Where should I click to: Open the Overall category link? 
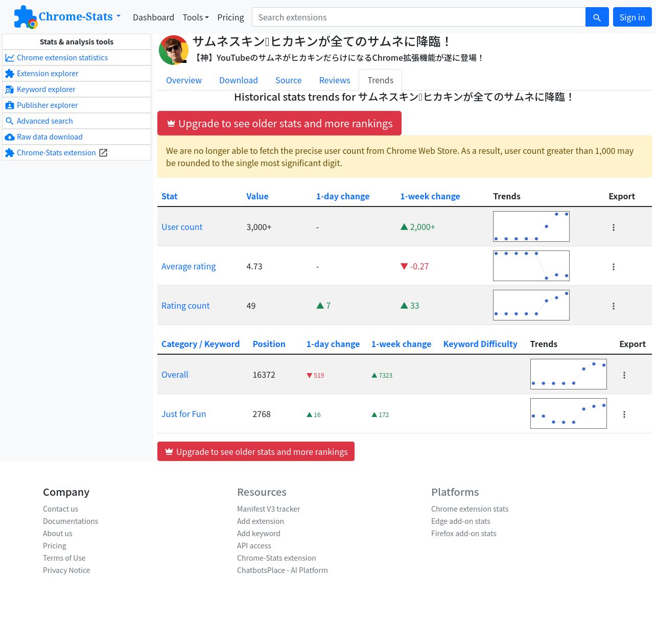click(175, 375)
